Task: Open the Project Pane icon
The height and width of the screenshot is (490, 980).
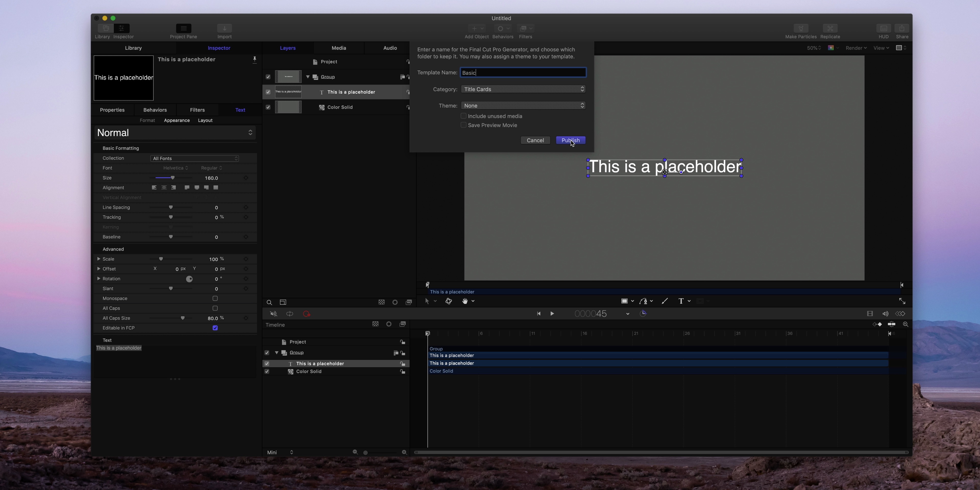Action: tap(183, 29)
